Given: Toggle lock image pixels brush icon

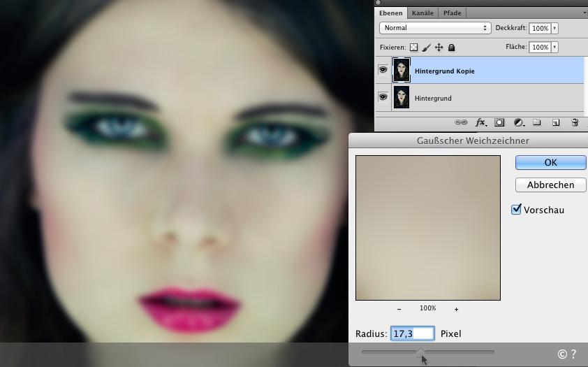Looking at the screenshot, I should click(427, 48).
